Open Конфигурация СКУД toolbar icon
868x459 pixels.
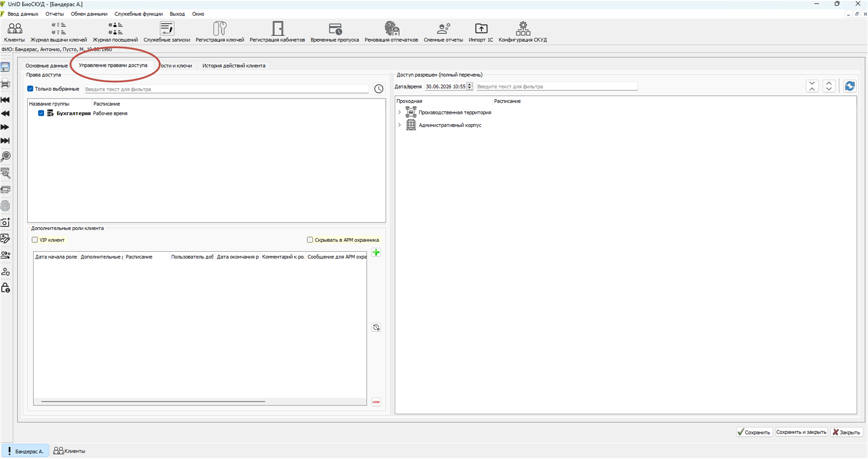(522, 32)
